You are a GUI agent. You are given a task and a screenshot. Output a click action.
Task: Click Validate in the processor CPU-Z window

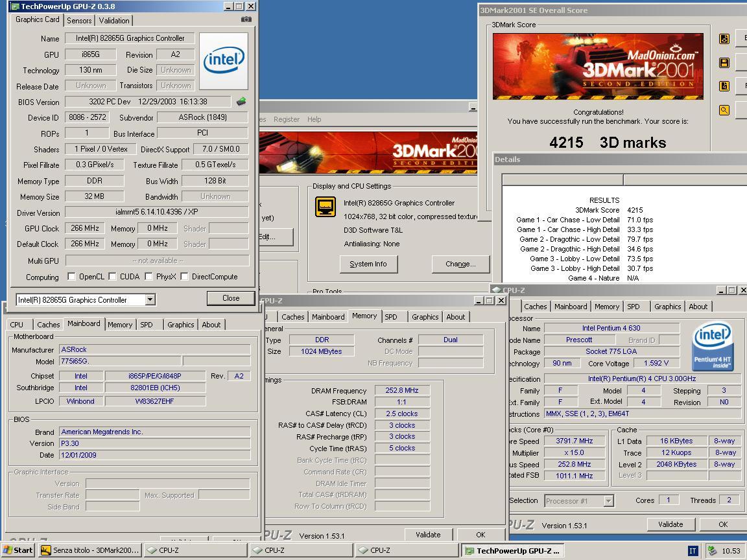tap(670, 524)
